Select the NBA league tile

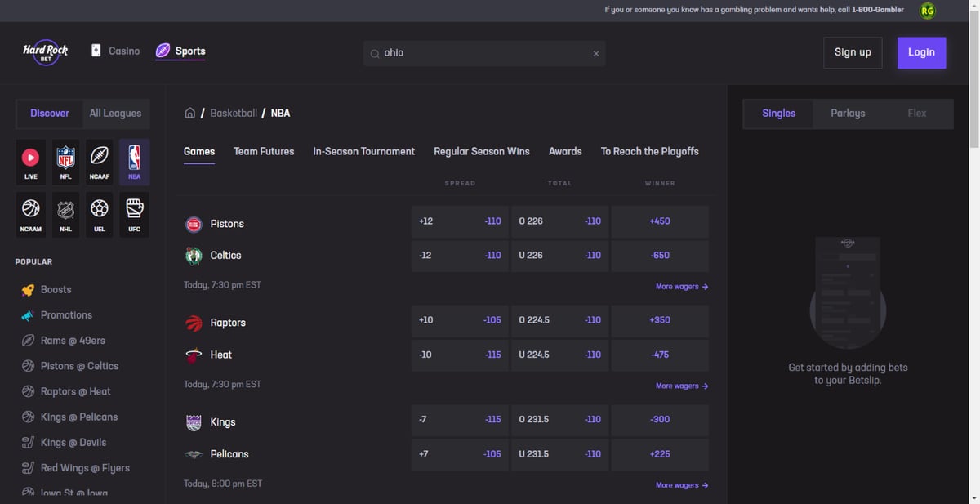coord(135,162)
